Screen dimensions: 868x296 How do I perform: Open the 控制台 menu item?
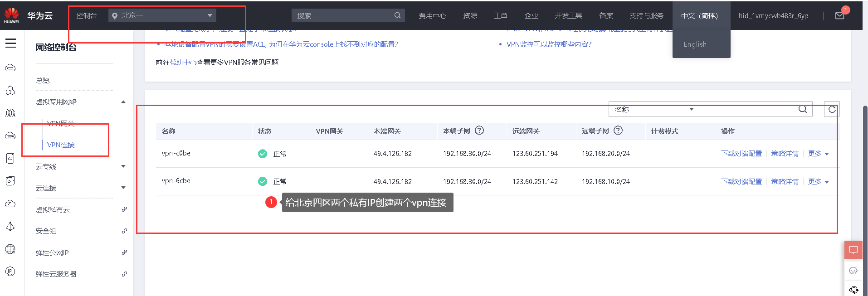87,15
